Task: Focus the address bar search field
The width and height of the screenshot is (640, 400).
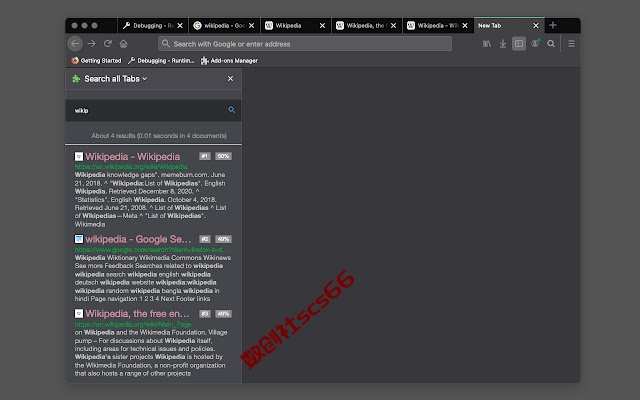Action: (305, 44)
